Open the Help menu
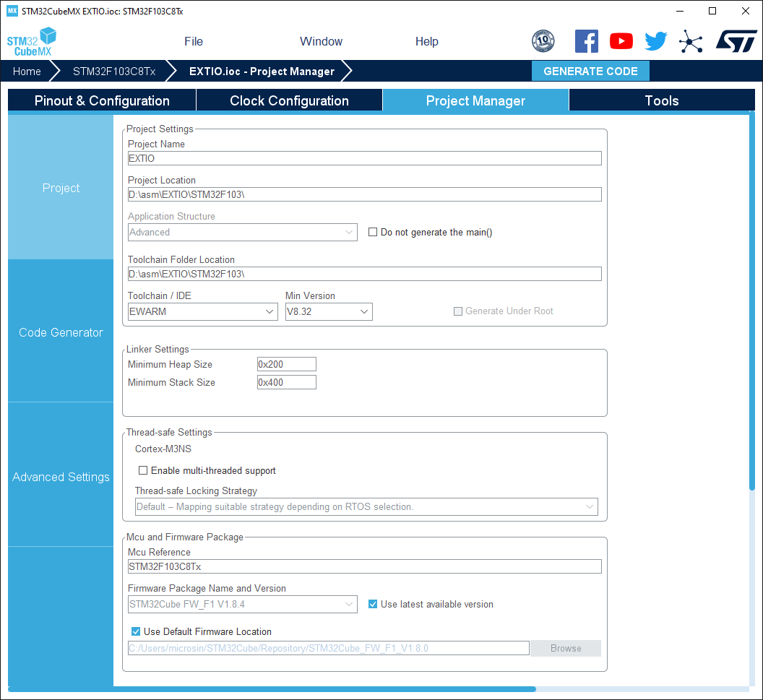The image size is (763, 700). [x=427, y=41]
